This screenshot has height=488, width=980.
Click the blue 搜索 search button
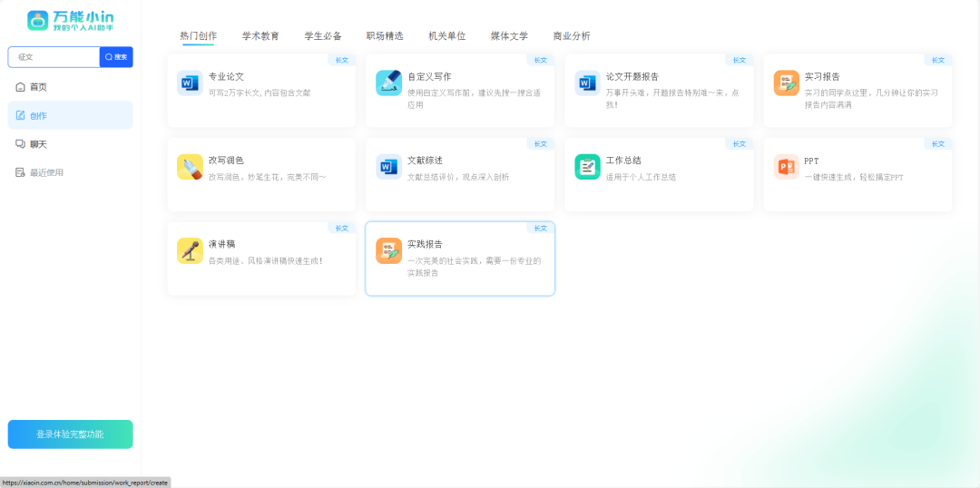coord(116,57)
